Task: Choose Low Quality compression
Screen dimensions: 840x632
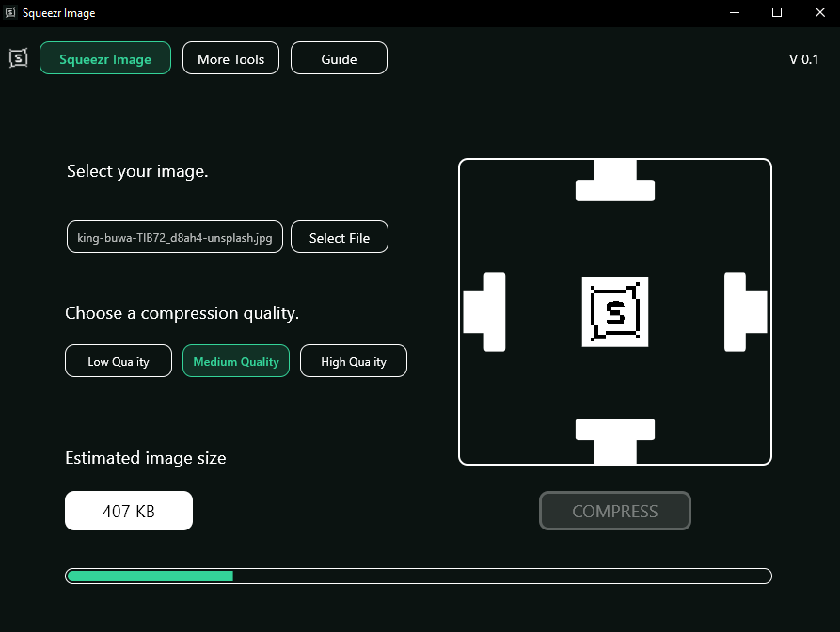Action: tap(119, 361)
